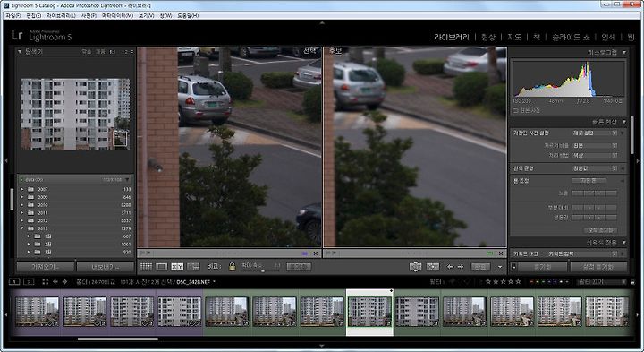Open the toolbar content dropdown triangle
The height and width of the screenshot is (352, 644).
pyautogui.click(x=500, y=267)
